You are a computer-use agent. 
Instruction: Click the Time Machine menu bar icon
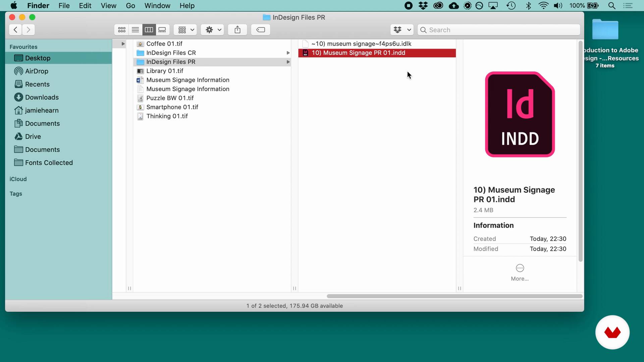[511, 6]
